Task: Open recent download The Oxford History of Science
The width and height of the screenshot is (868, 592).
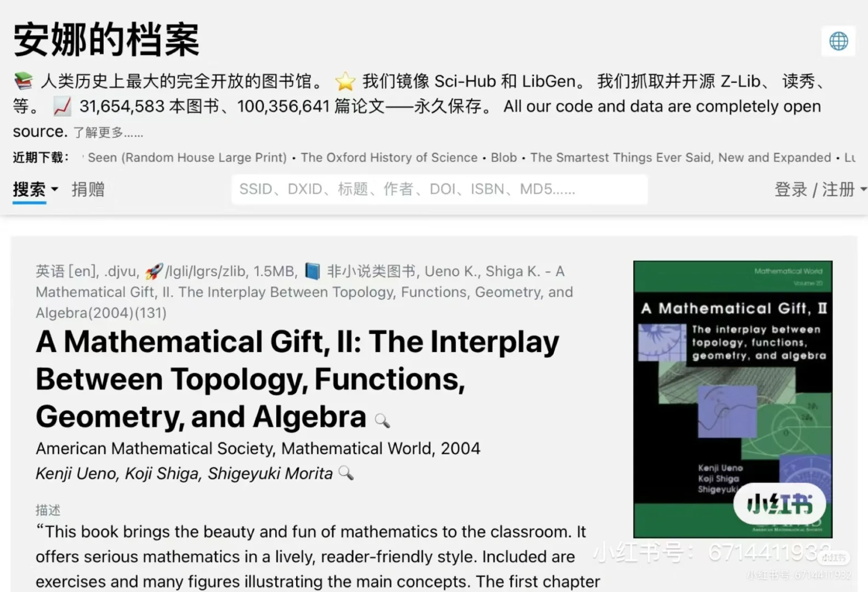Action: click(389, 158)
